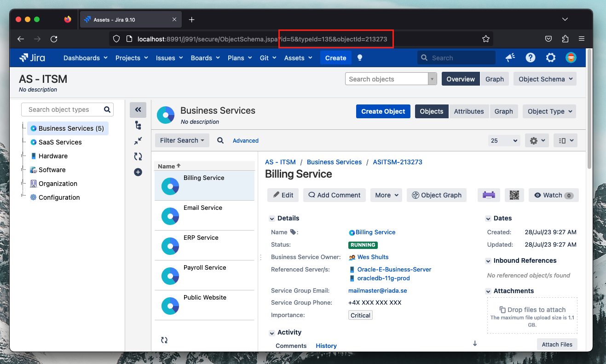Open the More actions dropdown

tap(386, 195)
